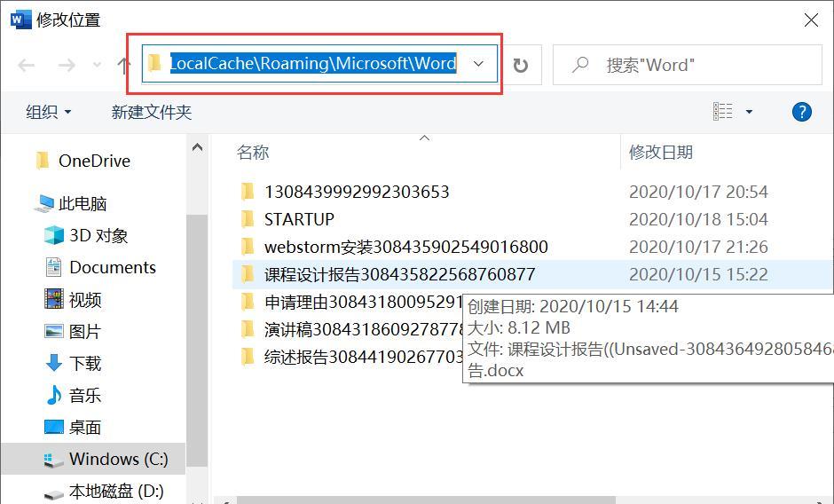834x504 pixels.
Task: Click date 2020/10/15 15:22
Action: [698, 274]
